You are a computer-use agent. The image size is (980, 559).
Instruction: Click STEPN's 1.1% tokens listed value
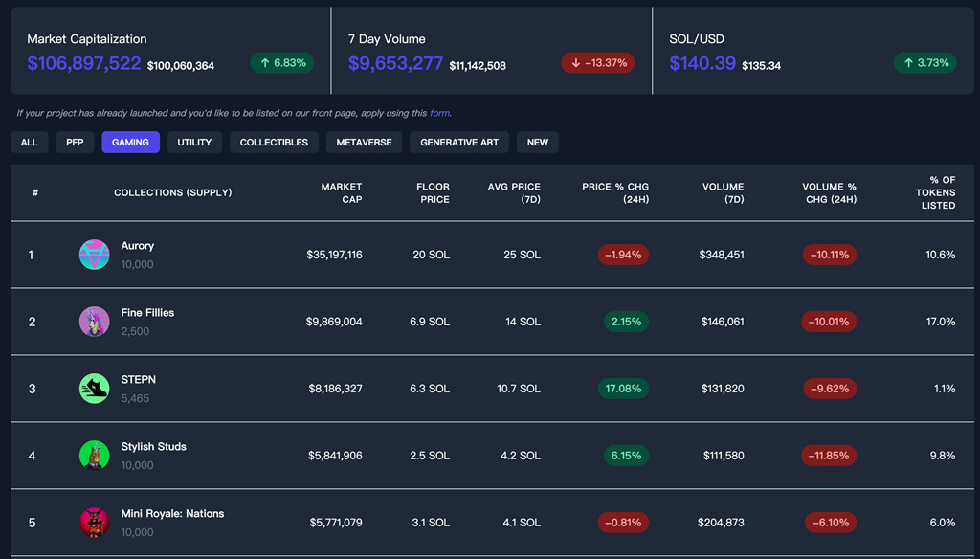[x=945, y=389]
